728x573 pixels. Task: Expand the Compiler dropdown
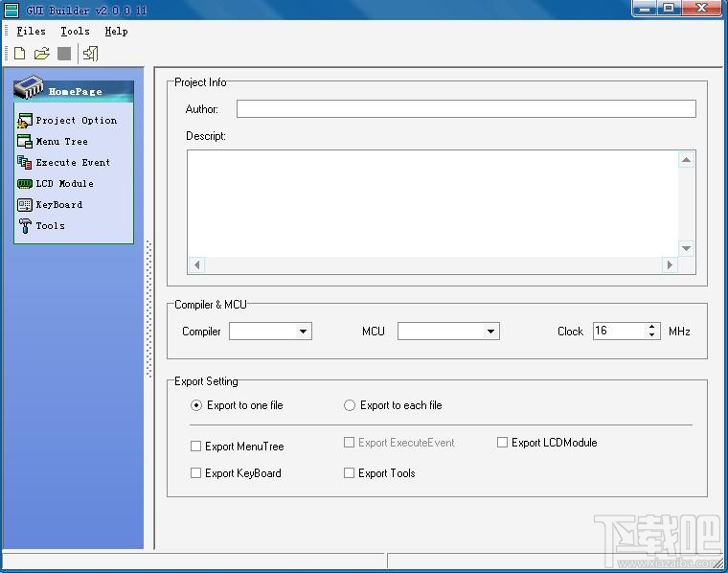click(303, 332)
